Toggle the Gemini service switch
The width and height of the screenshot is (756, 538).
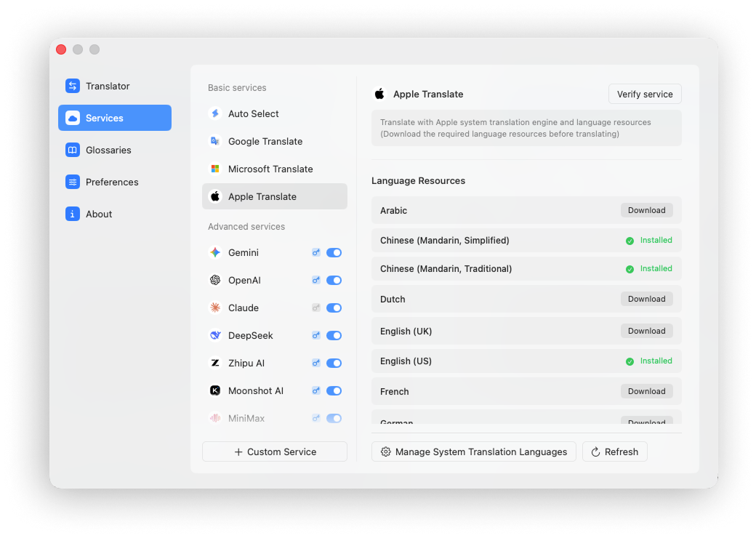tap(334, 252)
